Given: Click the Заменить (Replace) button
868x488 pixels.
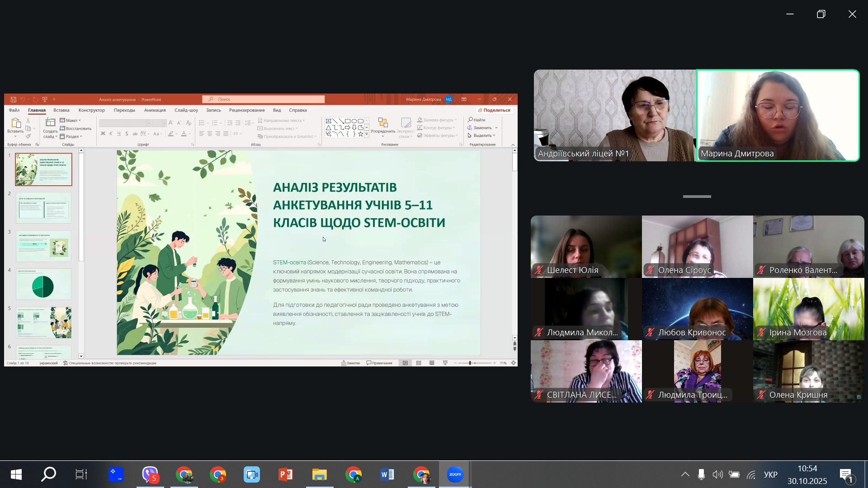Looking at the screenshot, I should tap(482, 128).
